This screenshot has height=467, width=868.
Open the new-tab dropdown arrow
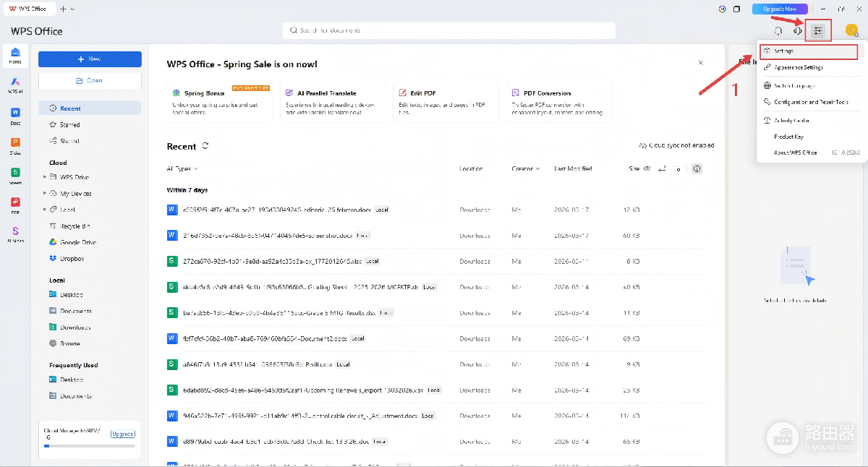coord(72,9)
